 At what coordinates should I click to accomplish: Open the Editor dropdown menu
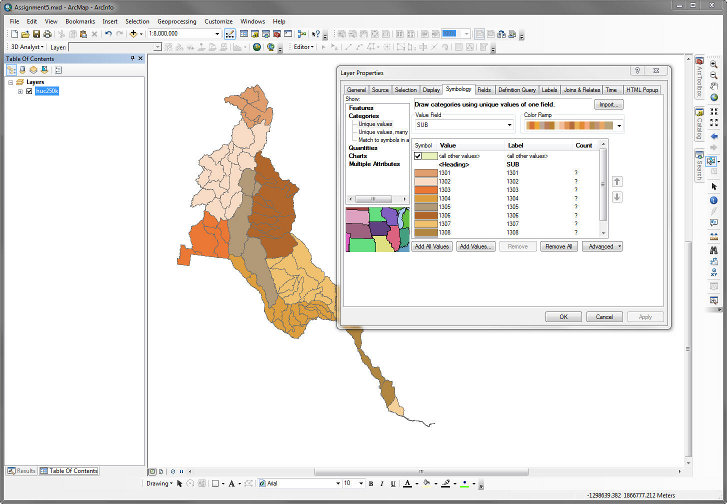pos(304,47)
